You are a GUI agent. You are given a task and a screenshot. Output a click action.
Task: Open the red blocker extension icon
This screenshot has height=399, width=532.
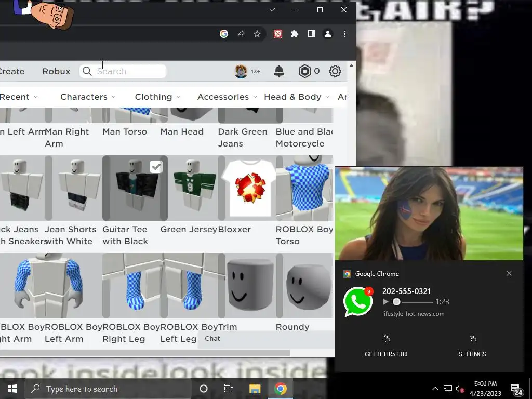click(278, 34)
